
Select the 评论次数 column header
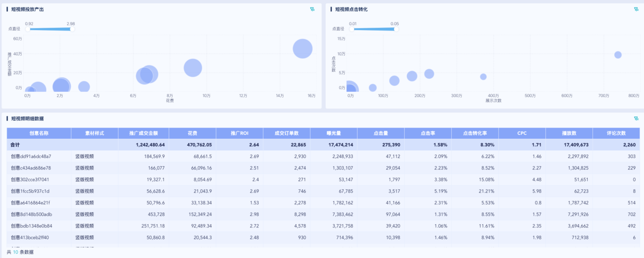616,133
